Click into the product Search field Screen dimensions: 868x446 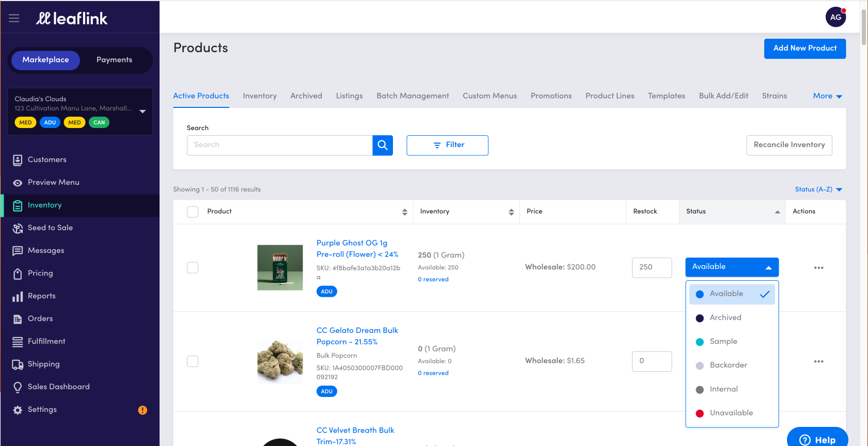pyautogui.click(x=279, y=145)
